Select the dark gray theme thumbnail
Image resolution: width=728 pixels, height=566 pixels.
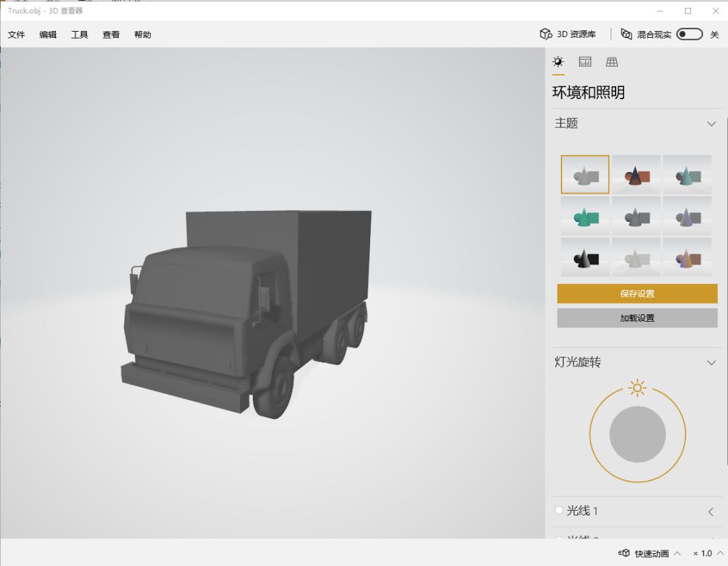(x=636, y=216)
